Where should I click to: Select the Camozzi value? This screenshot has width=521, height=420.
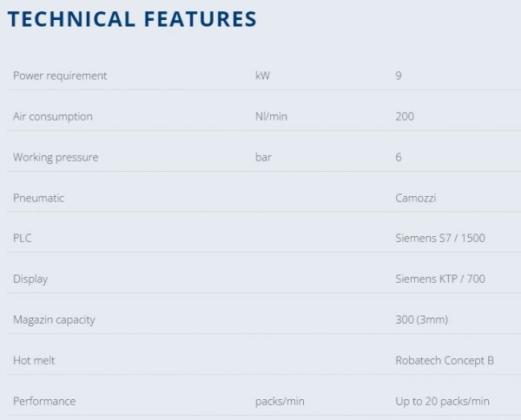[x=417, y=198]
